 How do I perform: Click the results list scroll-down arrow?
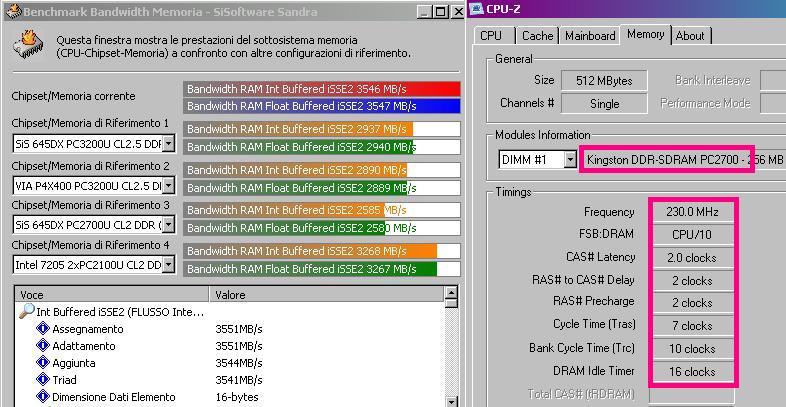451,401
